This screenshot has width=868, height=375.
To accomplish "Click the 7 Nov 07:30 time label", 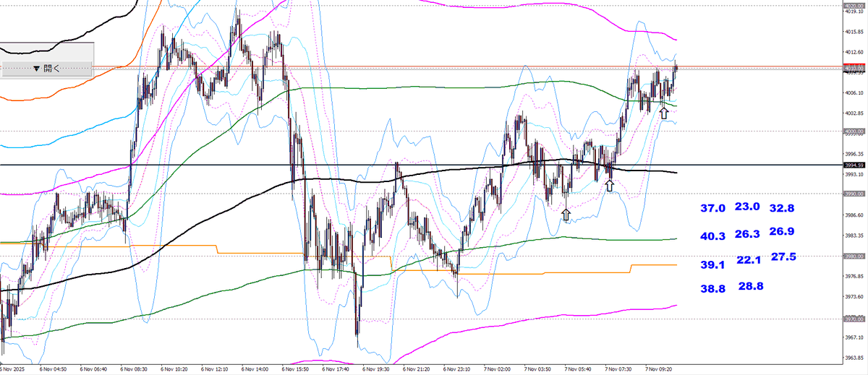I will 620,368.
